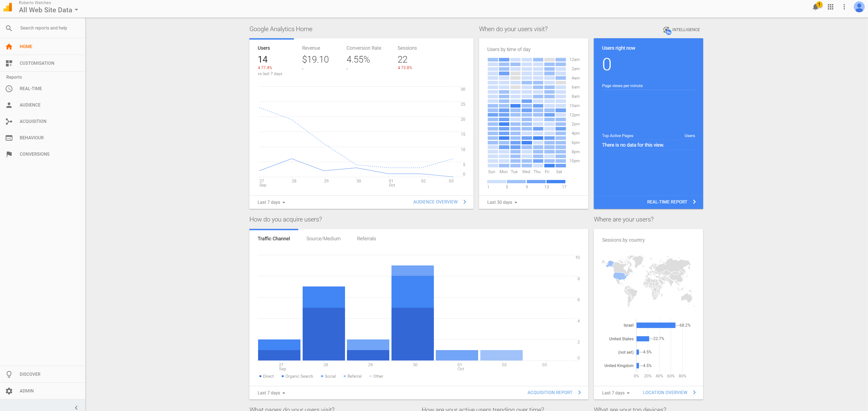Viewport: 868px width, 411px height.
Task: Click the Audience person icon
Action: tap(9, 105)
